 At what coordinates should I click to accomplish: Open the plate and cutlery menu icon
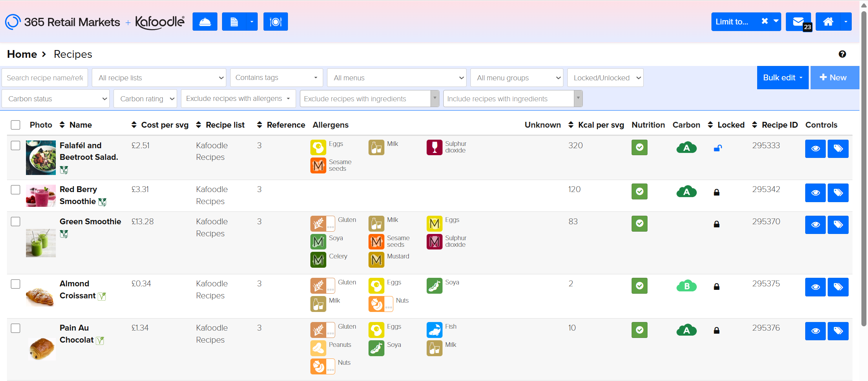tap(276, 22)
